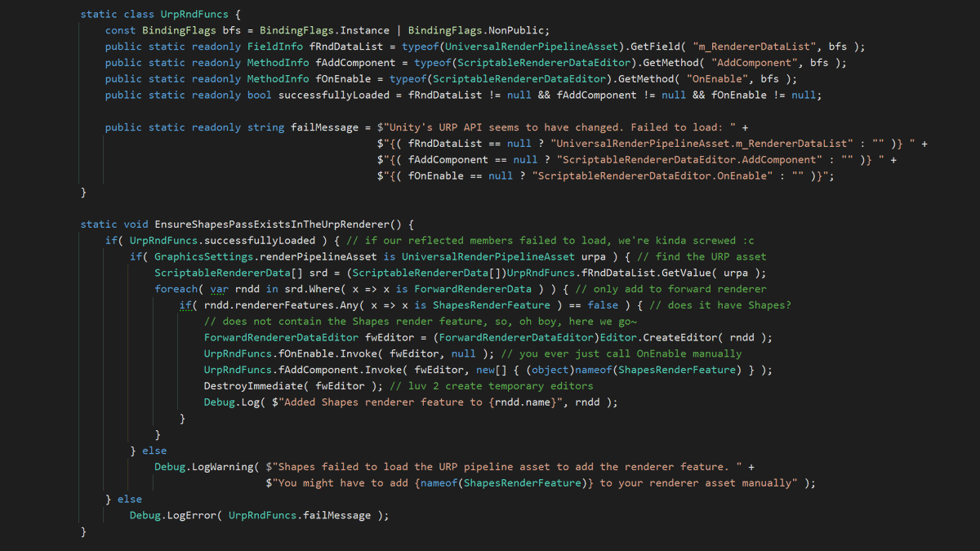Click the "does it have Shapes?" comment
The height and width of the screenshot is (551, 980).
(720, 305)
